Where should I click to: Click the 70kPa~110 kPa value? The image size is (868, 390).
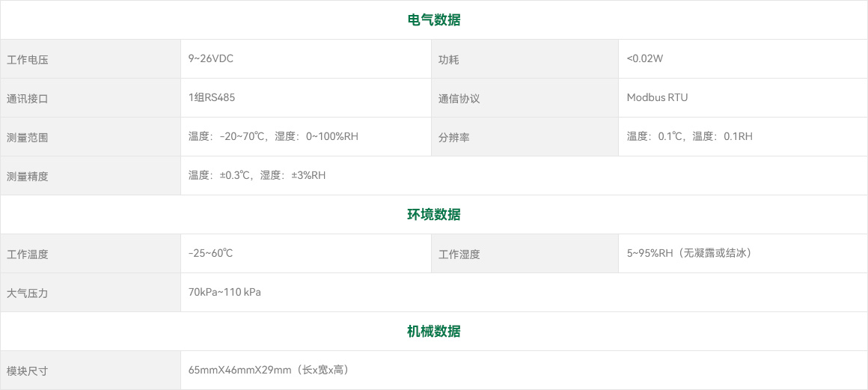pos(224,292)
